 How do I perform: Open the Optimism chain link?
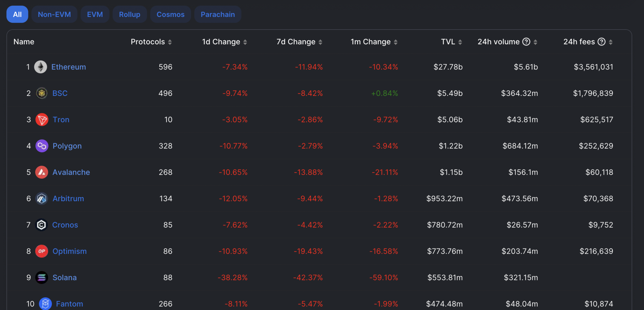click(x=69, y=251)
